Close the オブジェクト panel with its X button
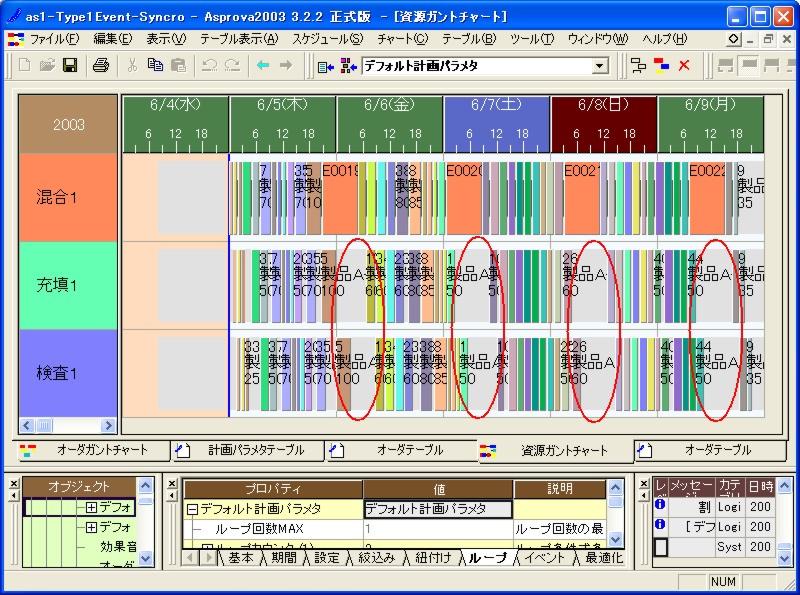The height and width of the screenshot is (595, 800). 14,483
